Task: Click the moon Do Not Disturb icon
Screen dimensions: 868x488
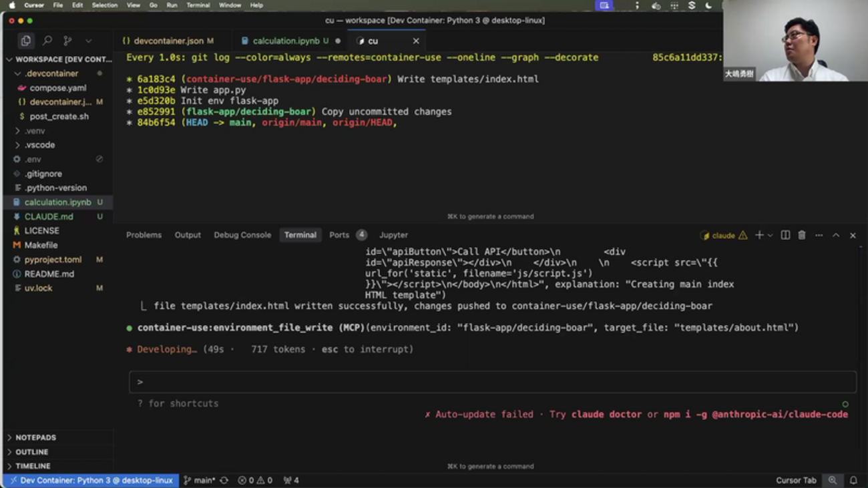Action: [708, 5]
